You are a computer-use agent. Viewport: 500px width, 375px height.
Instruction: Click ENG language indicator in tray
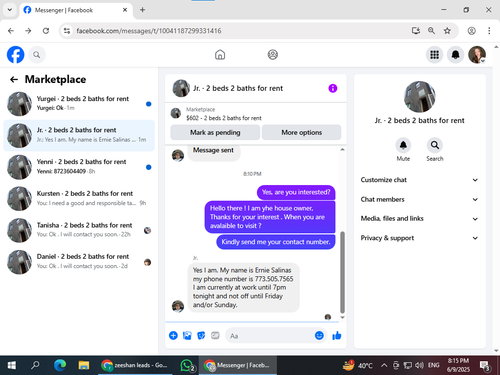tap(433, 365)
